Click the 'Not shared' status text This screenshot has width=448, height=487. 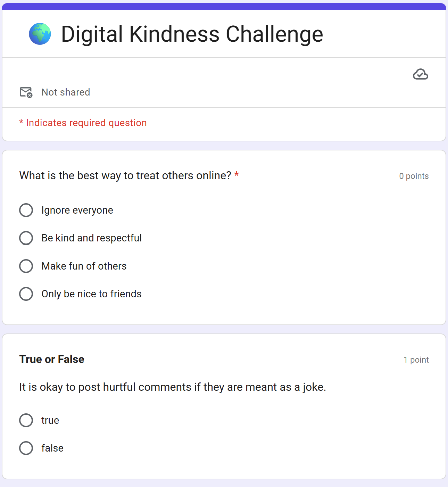[x=66, y=92]
